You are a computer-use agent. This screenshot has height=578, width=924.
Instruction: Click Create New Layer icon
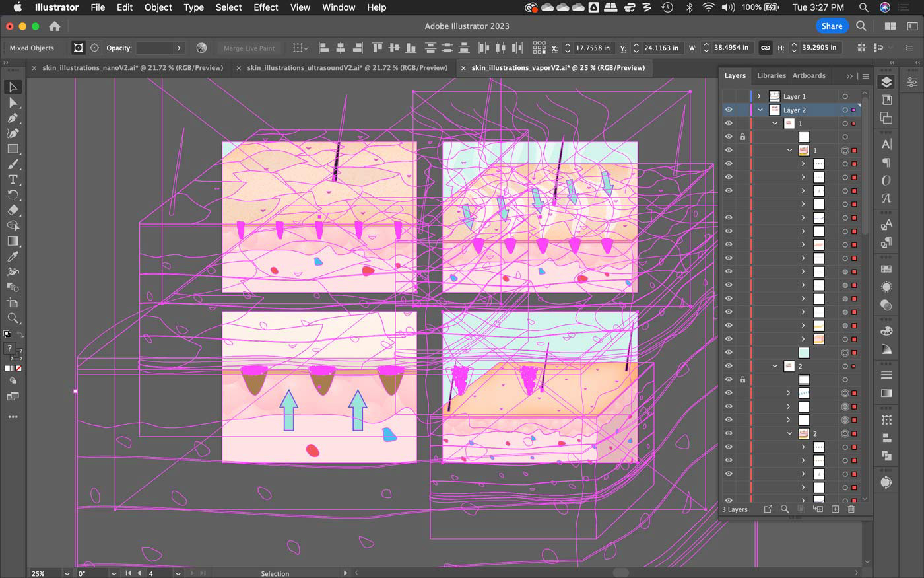[x=835, y=509]
